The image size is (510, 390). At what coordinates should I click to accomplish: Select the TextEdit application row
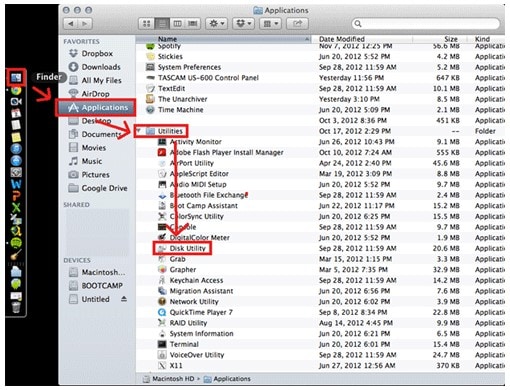[x=320, y=88]
